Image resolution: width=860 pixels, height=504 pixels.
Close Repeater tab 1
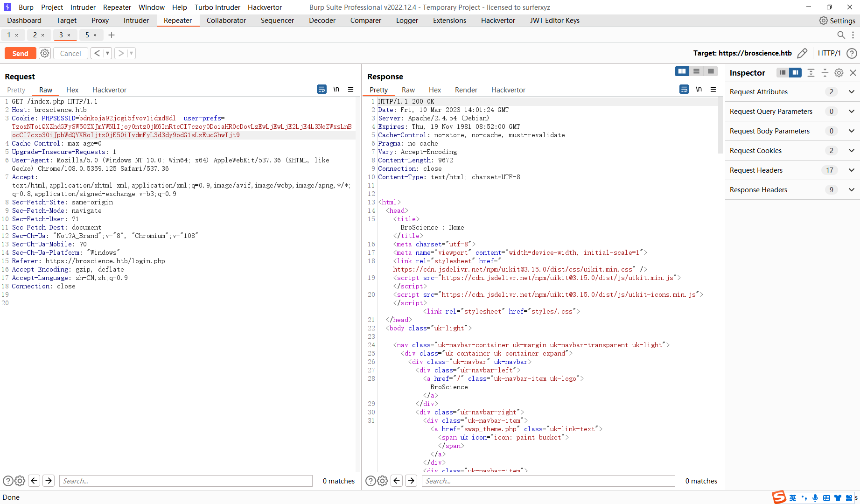click(17, 35)
